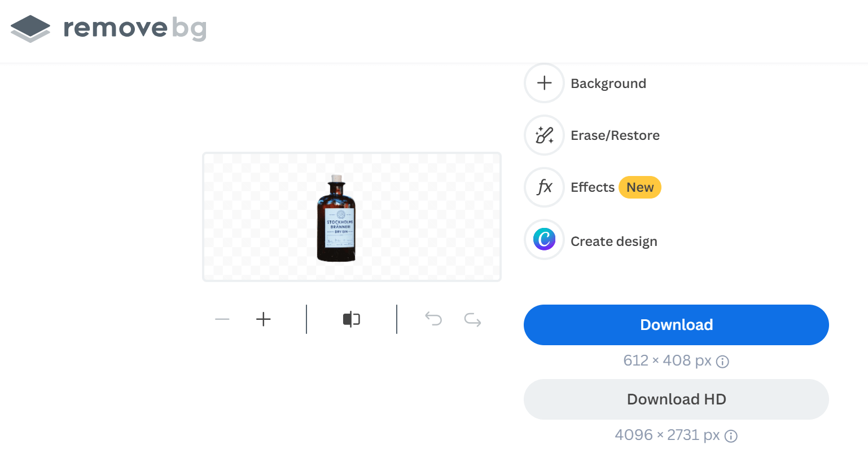Click the Canva Create design icon

tap(544, 240)
